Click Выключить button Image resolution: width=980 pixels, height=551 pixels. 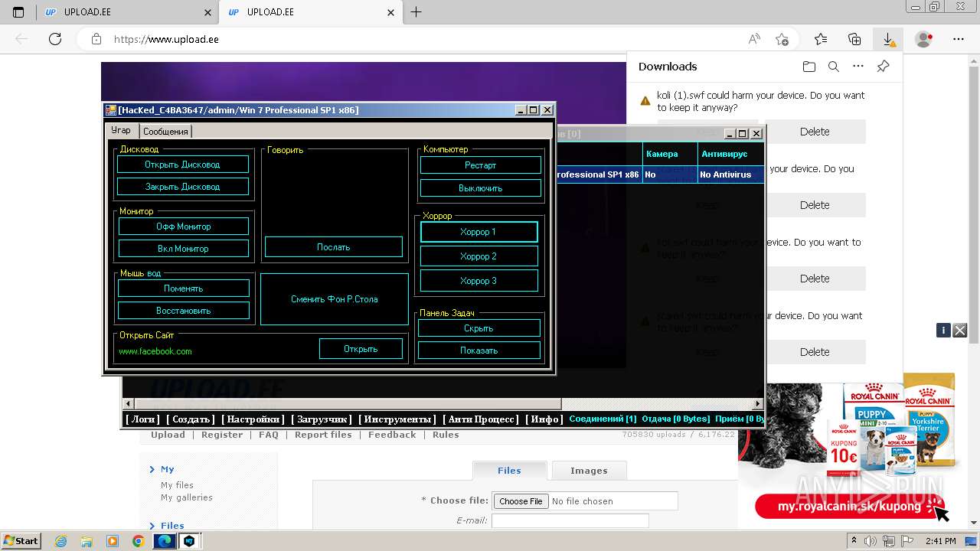[x=480, y=188]
